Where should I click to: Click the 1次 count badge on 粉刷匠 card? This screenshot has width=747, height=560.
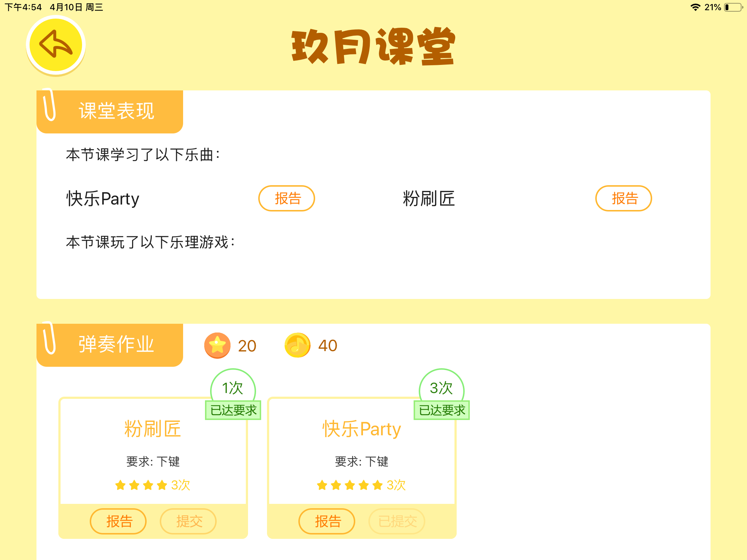[x=233, y=388]
